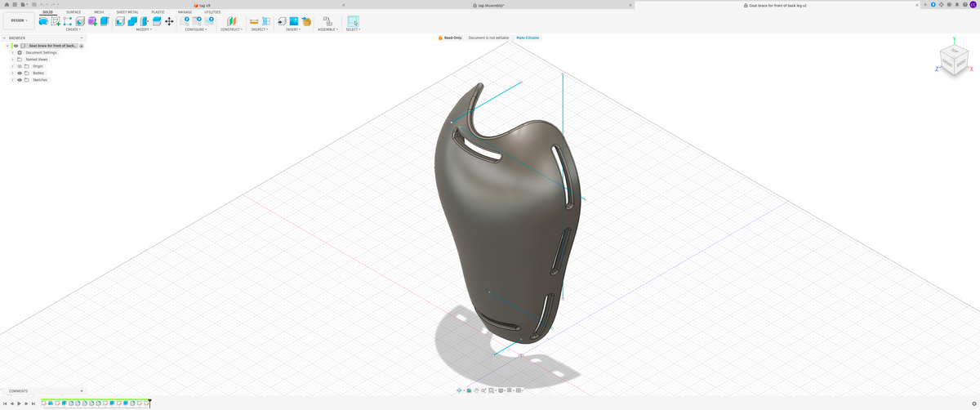Toggle visibility of Origin folder

pyautogui.click(x=20, y=66)
